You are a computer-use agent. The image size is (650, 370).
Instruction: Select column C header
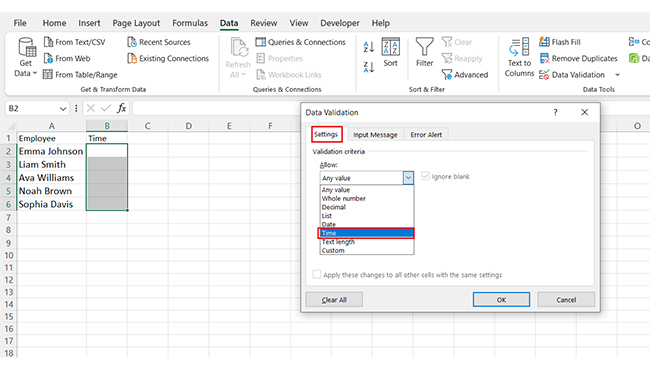pyautogui.click(x=148, y=126)
